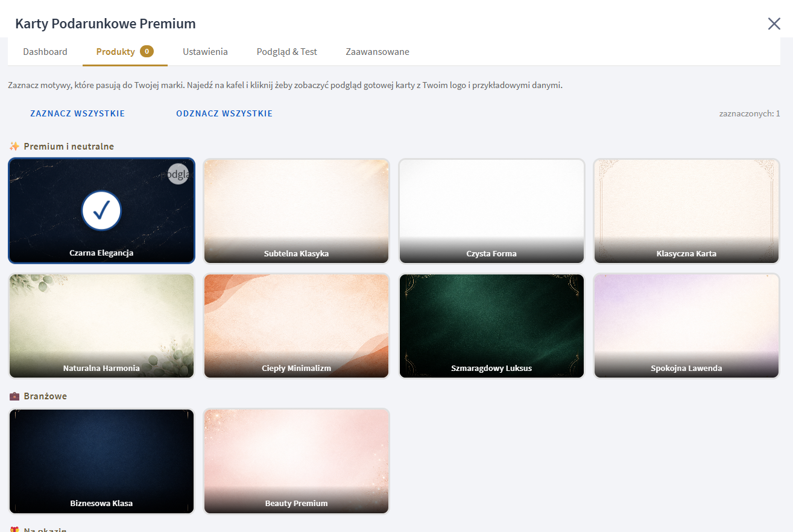
Task: Select the Ciepły Minimalizm card thumbnail
Action: 296,326
